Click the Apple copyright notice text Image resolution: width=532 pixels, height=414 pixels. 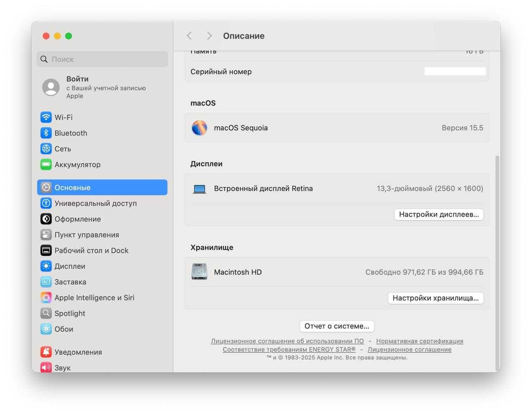pyautogui.click(x=337, y=357)
